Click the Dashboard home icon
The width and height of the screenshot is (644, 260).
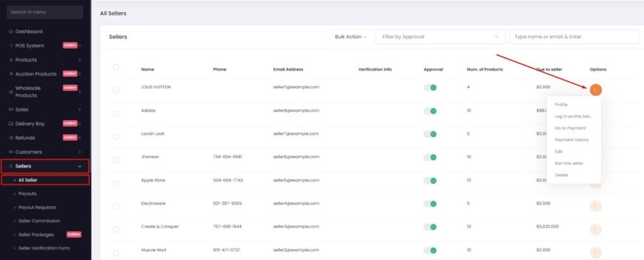(x=11, y=31)
